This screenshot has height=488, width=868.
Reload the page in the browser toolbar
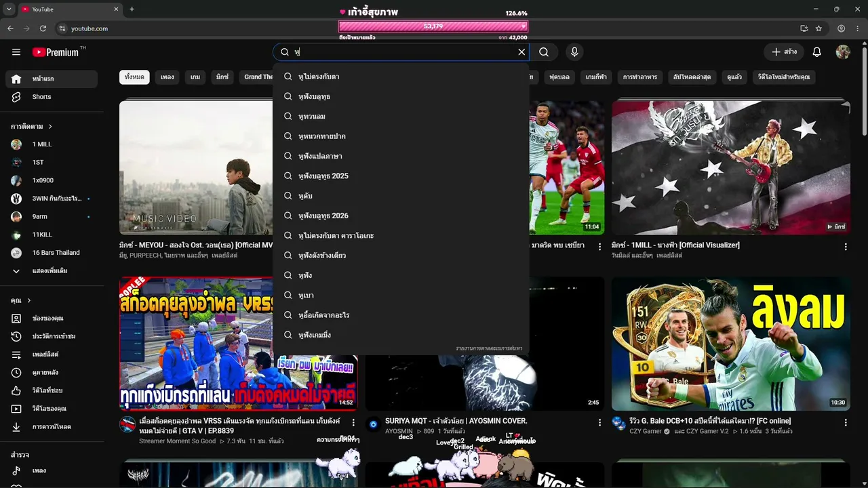coord(43,28)
